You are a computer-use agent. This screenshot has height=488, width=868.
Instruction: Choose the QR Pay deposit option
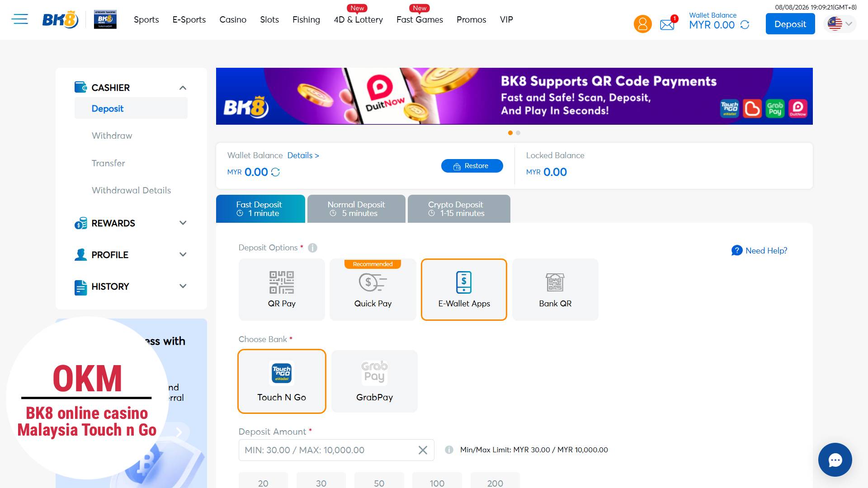click(282, 290)
